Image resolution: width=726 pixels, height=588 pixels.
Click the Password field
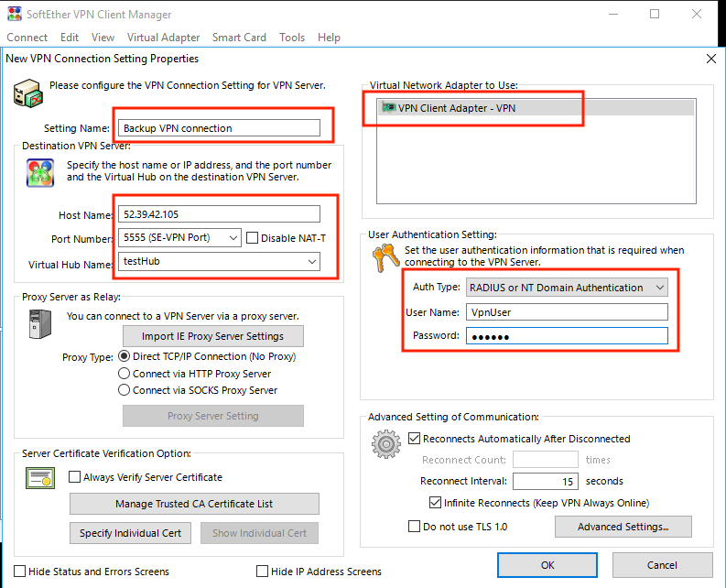(x=567, y=336)
